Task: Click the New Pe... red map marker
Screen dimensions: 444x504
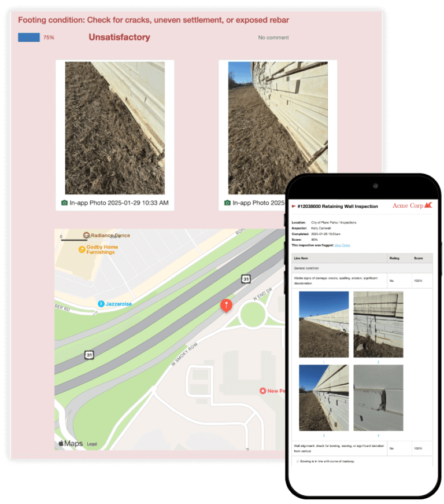Action: point(263,391)
